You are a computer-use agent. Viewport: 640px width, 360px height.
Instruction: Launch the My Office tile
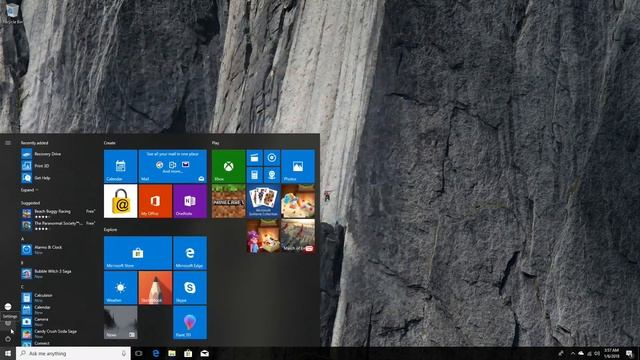(155, 201)
